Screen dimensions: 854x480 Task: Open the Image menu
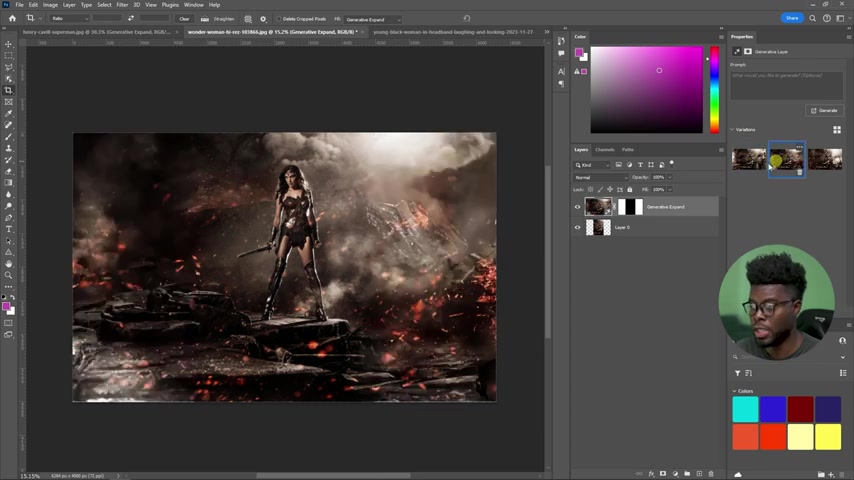click(50, 5)
